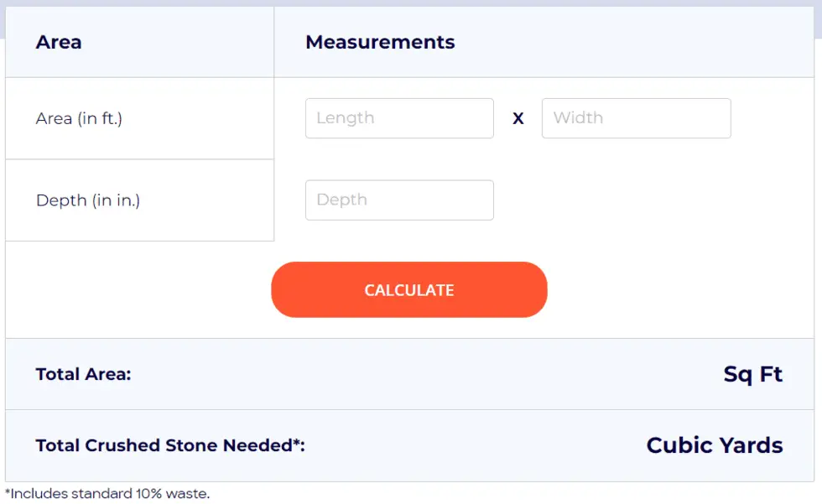
Task: Select the Depth input box
Action: (399, 200)
